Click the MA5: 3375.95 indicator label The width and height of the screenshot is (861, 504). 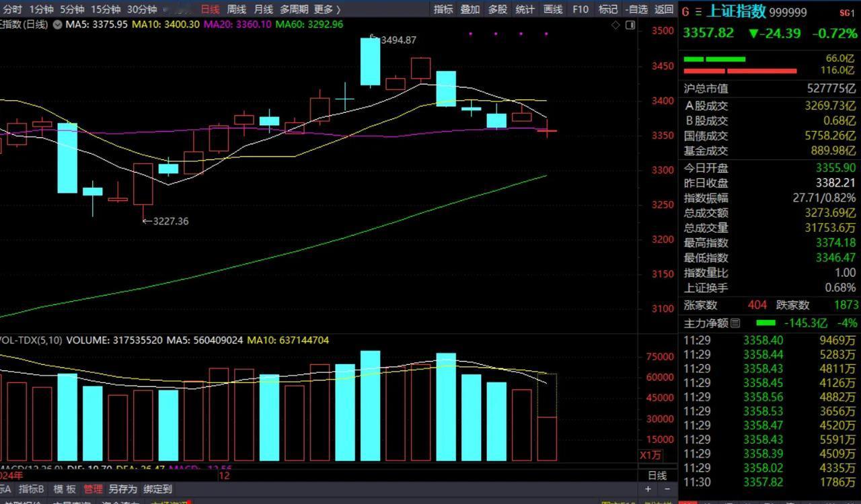[x=97, y=24]
